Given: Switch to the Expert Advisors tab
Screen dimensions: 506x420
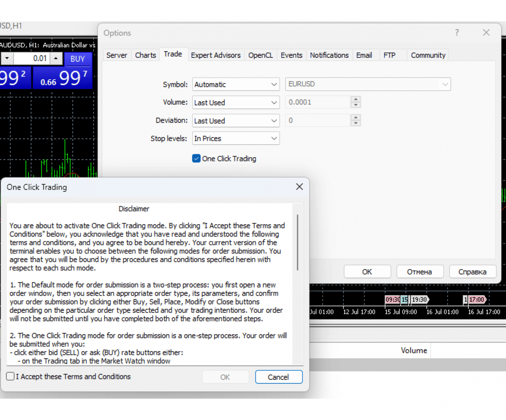Looking at the screenshot, I should coord(216,55).
